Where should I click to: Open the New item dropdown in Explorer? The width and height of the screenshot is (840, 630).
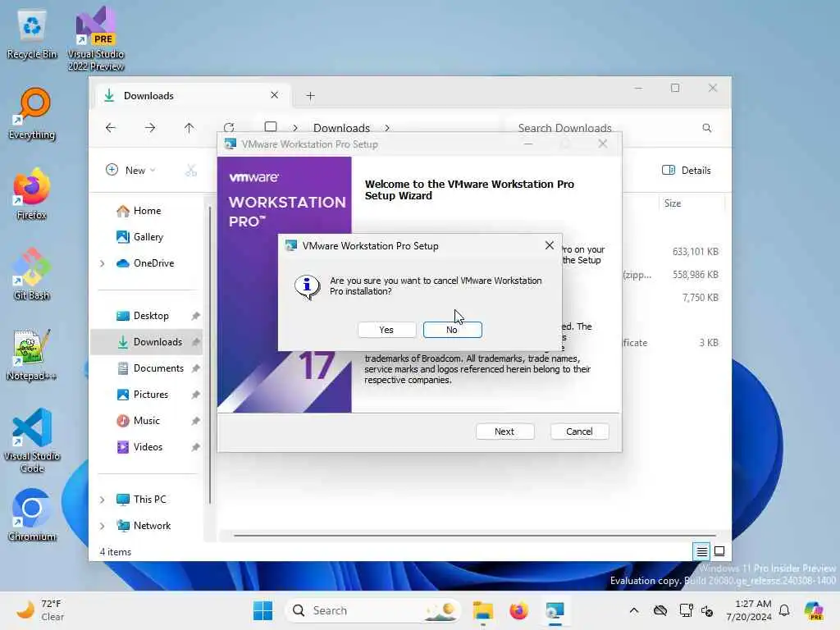(x=130, y=170)
